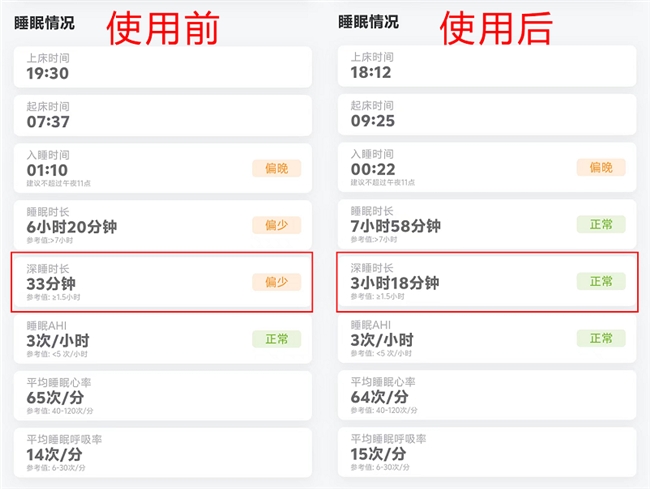Select the 65次/分 heart rate card
The width and height of the screenshot is (650, 489).
[163, 396]
